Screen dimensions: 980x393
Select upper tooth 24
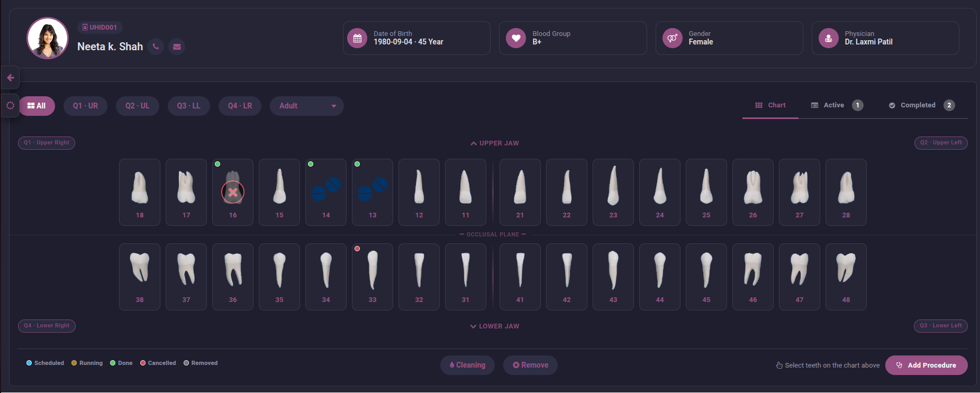(x=660, y=192)
